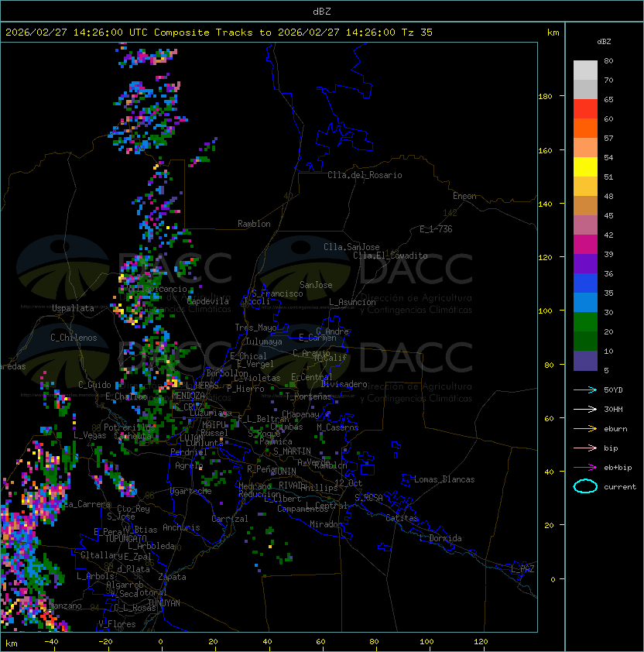Select the orange-red 57-60 dBZ swatch
Image resolution: width=644 pixels, height=652 pixels.
click(x=585, y=128)
